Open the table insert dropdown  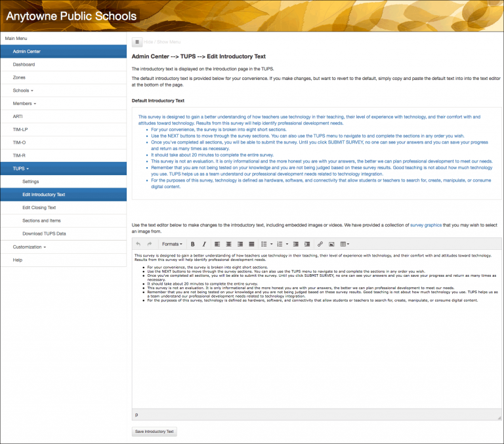pos(345,244)
